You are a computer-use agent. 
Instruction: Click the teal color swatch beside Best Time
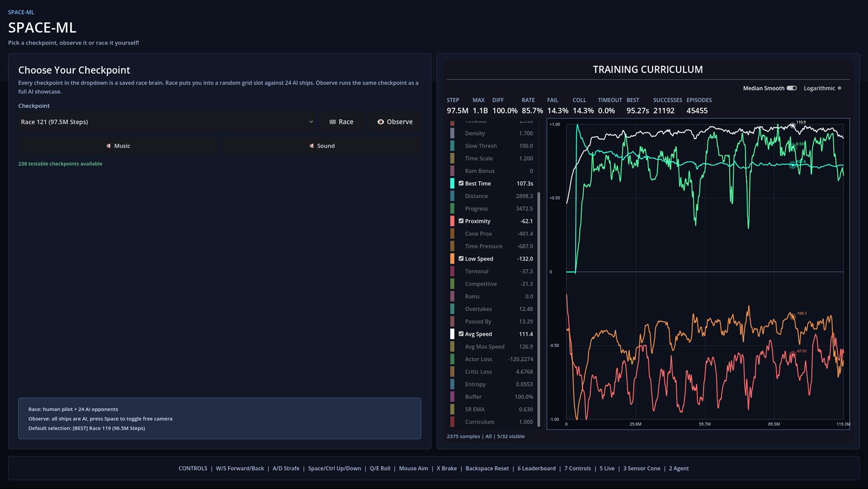pyautogui.click(x=452, y=183)
